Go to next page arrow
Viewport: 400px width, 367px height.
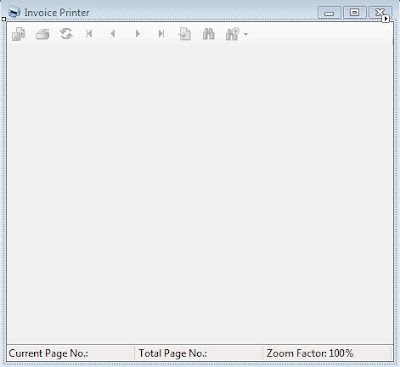coord(137,34)
